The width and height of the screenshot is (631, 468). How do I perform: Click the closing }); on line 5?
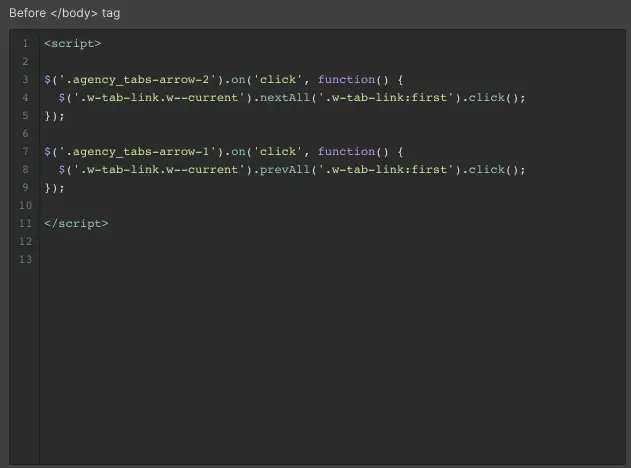[x=54, y=116]
